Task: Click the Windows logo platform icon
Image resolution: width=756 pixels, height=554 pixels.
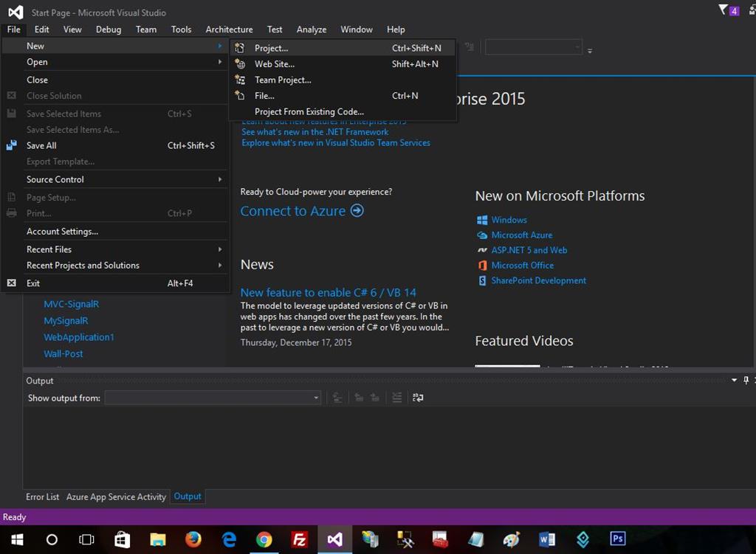Action: (482, 220)
